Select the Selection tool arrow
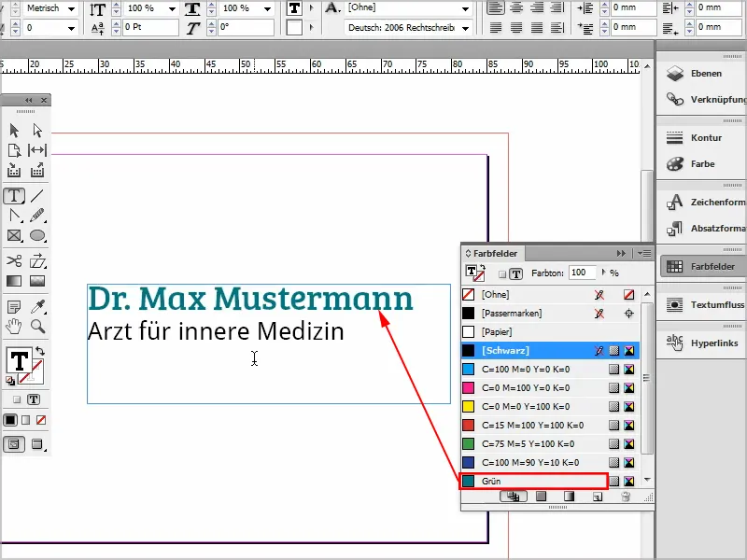The width and height of the screenshot is (747, 560). point(14,130)
